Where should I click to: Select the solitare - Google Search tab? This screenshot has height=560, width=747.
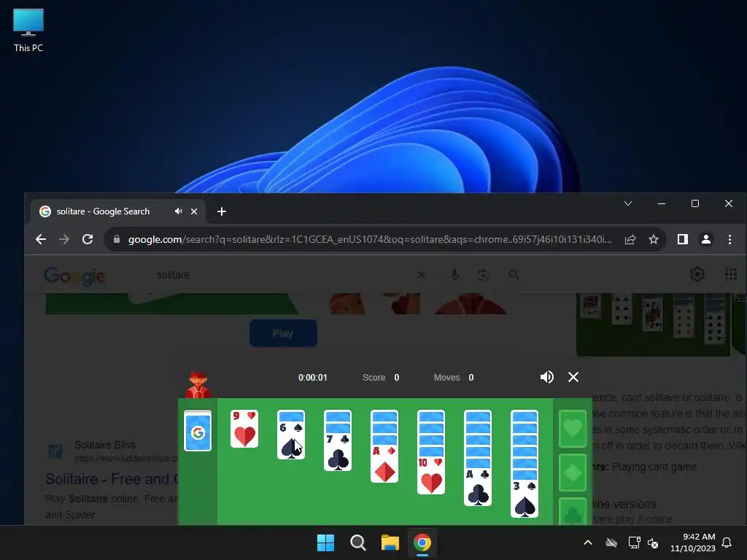118,211
